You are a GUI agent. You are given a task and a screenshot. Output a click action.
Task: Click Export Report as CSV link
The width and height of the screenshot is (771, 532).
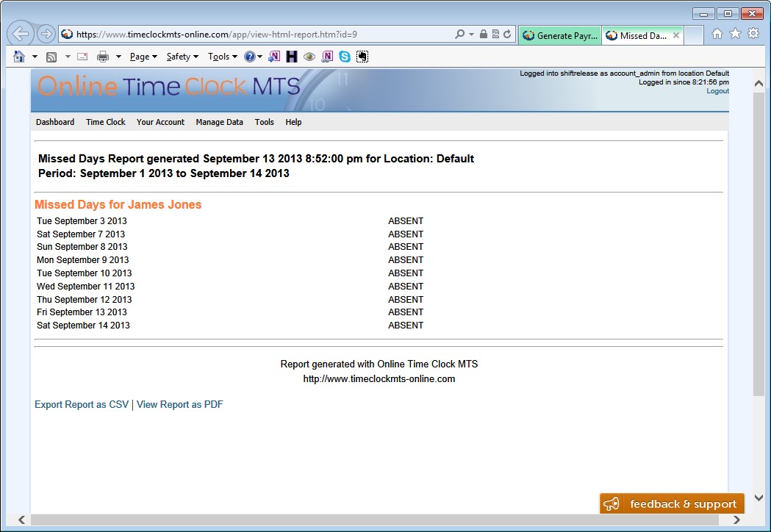pyautogui.click(x=82, y=405)
